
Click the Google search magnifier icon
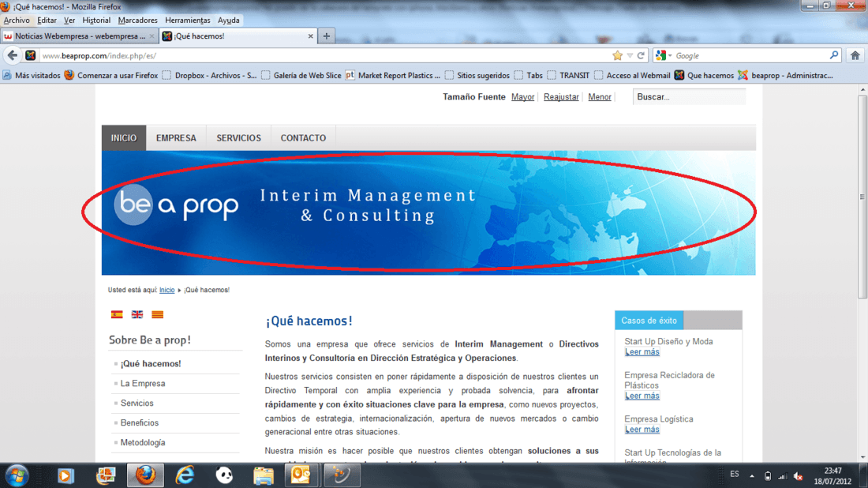pyautogui.click(x=834, y=55)
